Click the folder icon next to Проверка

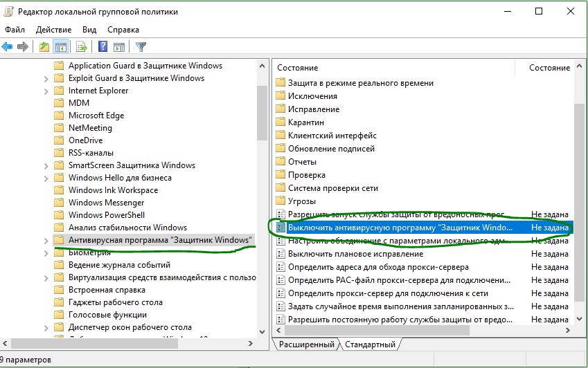280,174
